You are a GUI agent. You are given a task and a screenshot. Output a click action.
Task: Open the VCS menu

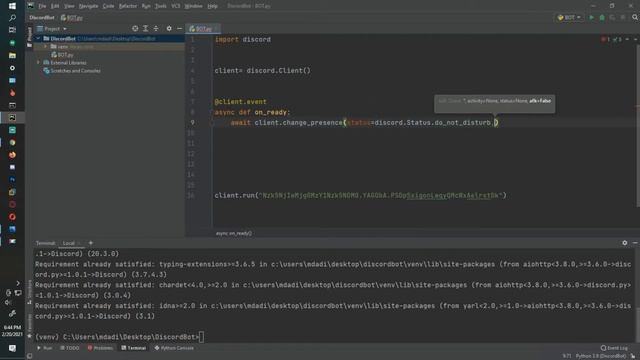tap(176, 6)
